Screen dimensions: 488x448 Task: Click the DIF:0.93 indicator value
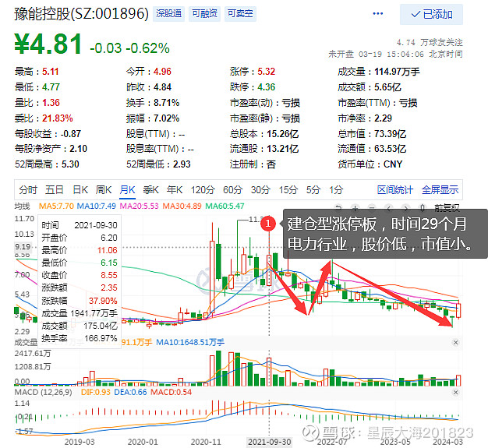[x=96, y=392]
